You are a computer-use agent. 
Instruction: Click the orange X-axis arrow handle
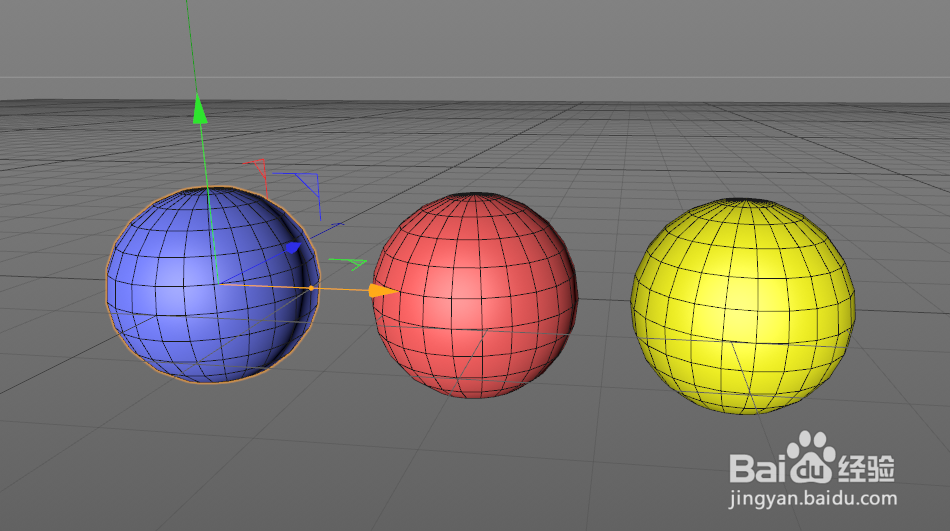pos(383,291)
